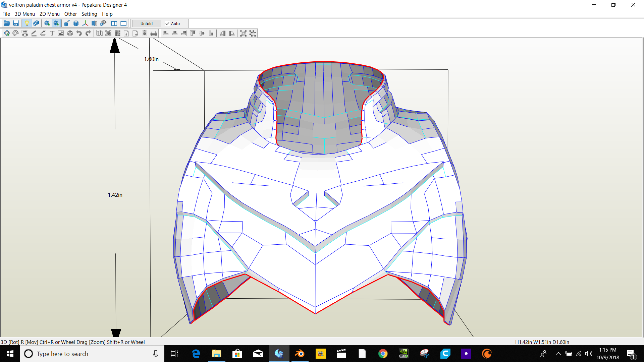The height and width of the screenshot is (362, 644).
Task: Open the 3D Menu
Action: pos(24,14)
